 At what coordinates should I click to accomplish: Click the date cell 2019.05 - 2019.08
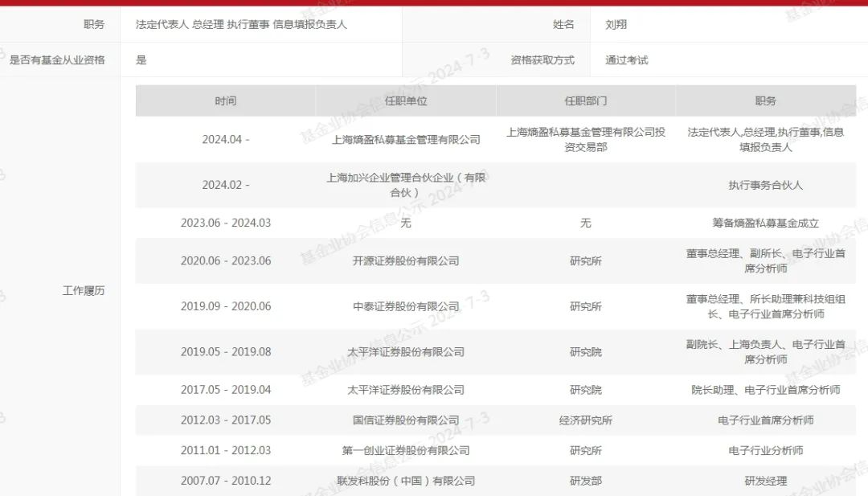click(226, 351)
